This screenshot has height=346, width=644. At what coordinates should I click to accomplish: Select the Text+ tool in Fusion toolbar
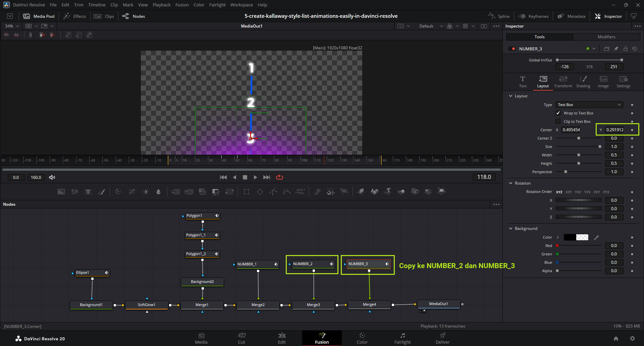[x=88, y=192]
